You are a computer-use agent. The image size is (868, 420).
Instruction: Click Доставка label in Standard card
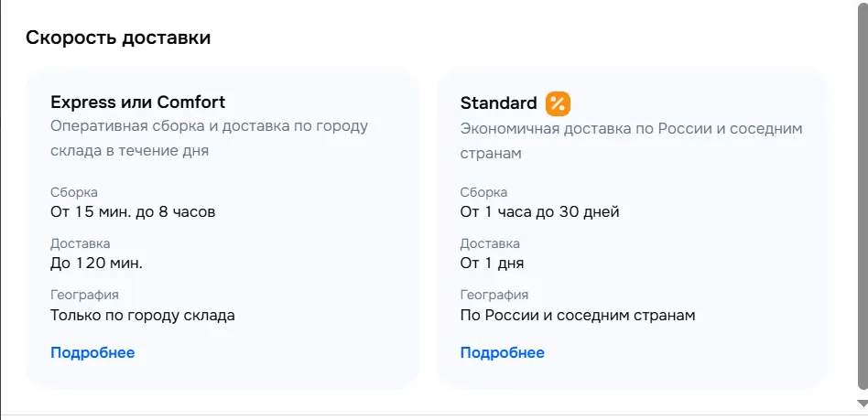click(490, 243)
